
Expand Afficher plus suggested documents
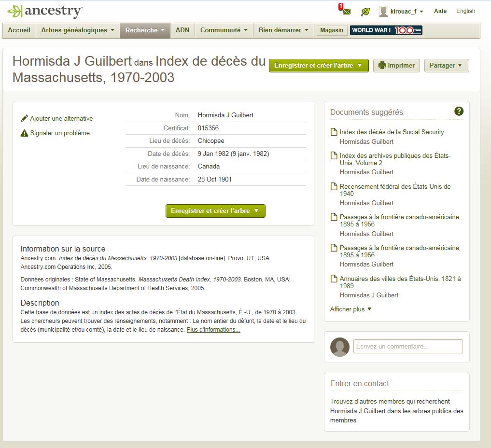coord(351,309)
